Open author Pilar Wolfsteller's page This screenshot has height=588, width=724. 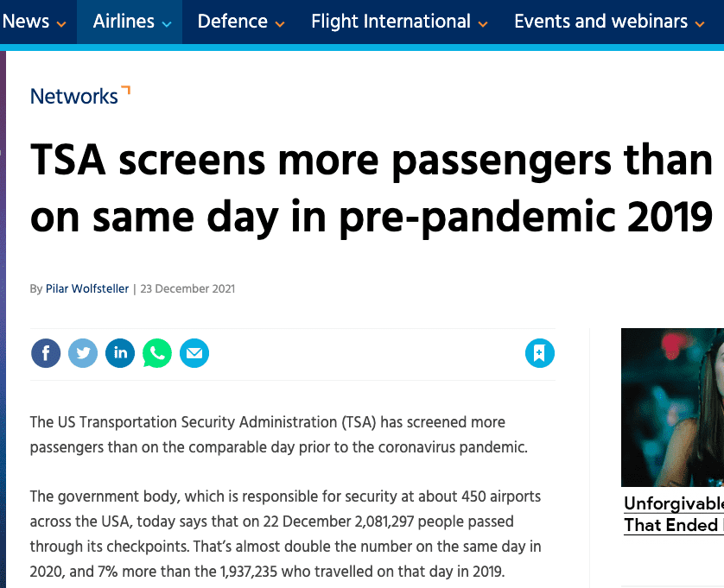tap(86, 289)
